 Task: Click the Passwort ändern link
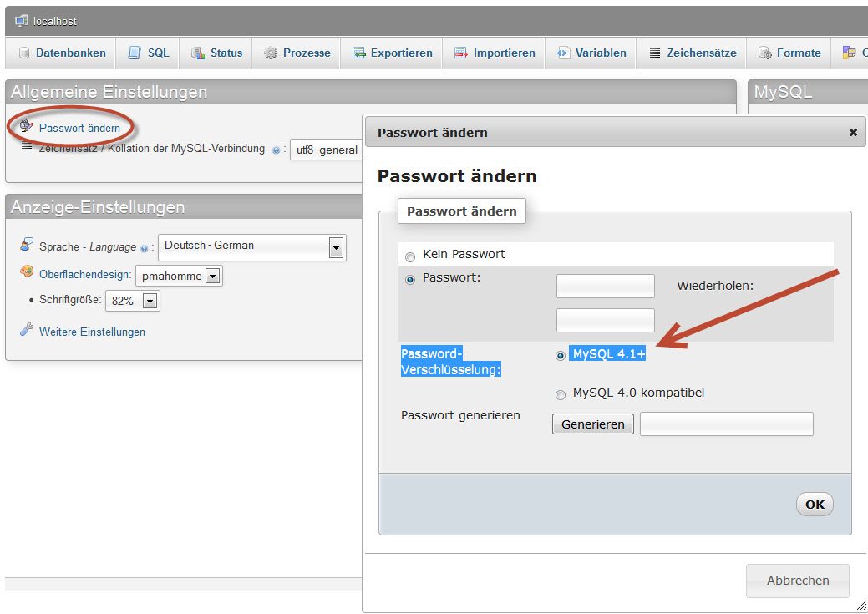[79, 128]
